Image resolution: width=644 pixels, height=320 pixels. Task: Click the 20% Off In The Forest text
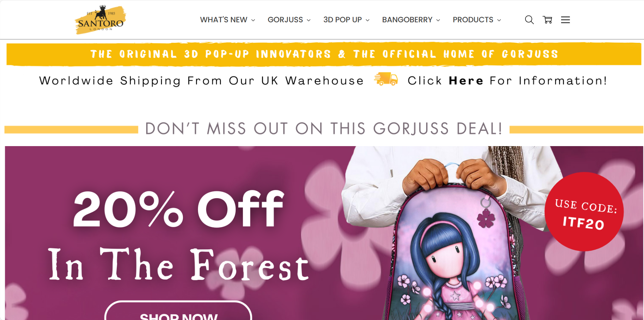tap(178, 235)
